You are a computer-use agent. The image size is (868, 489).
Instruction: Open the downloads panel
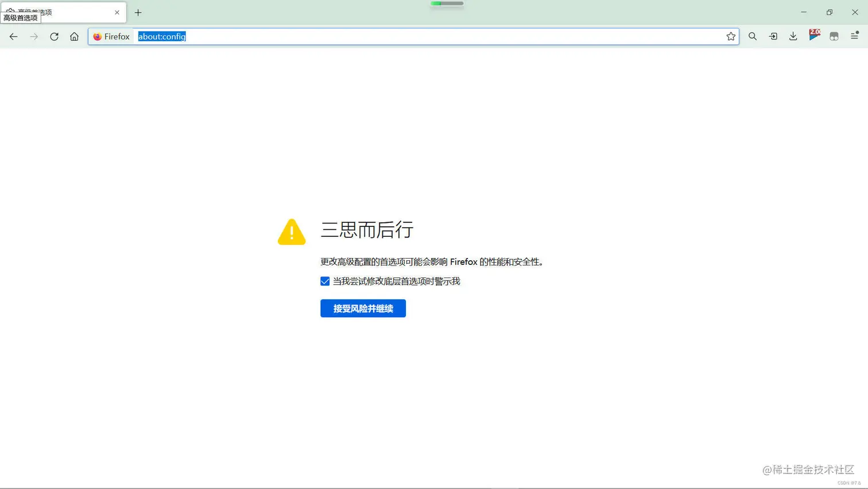793,36
